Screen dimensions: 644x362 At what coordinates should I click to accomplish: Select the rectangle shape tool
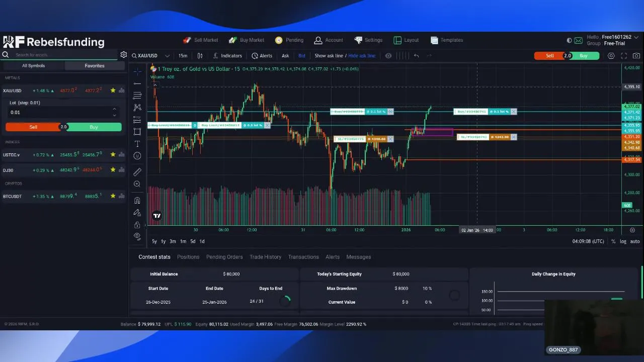137,132
